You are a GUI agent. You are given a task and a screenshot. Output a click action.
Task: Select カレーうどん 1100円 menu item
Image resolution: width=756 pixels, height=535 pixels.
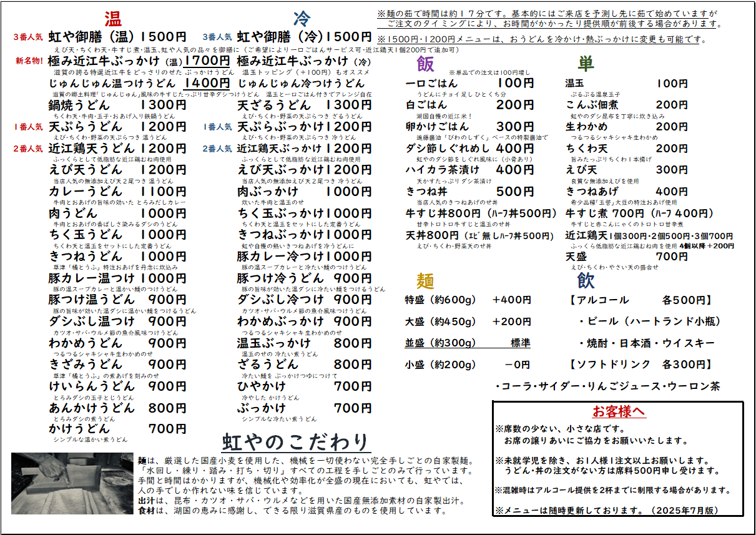click(117, 192)
